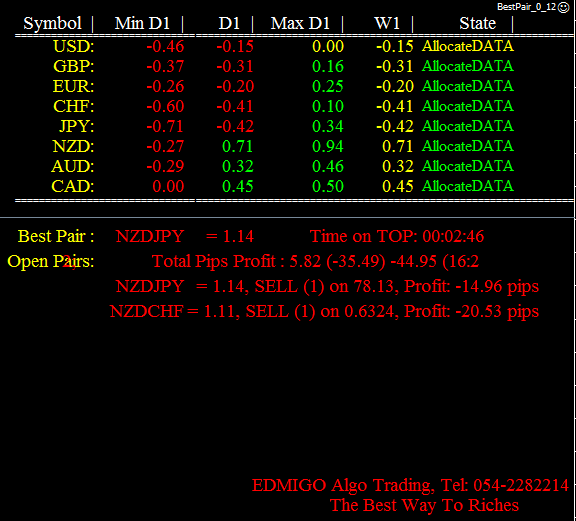Click the CHF Max D1 value 0.10
The image size is (576, 521).
(328, 106)
